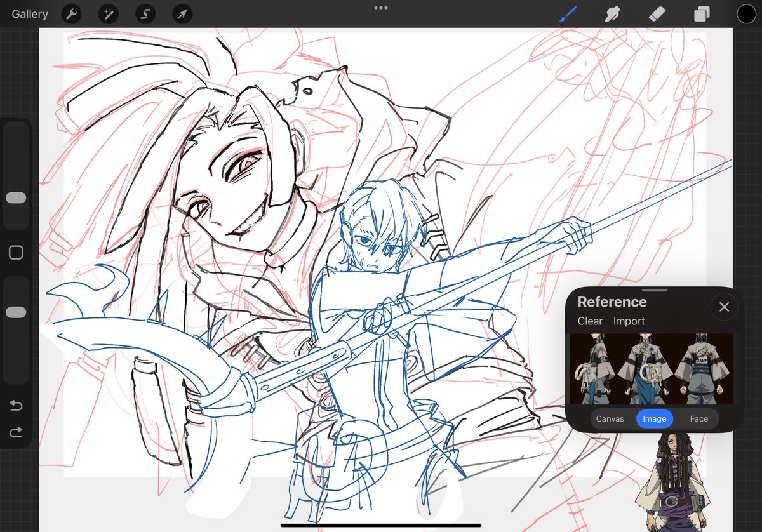Screen dimensions: 762x532
Task: Open the active color picker circle
Action: click(x=746, y=14)
